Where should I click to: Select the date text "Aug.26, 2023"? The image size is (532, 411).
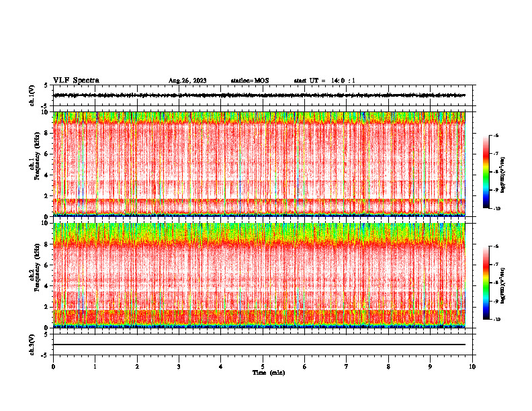(x=187, y=81)
